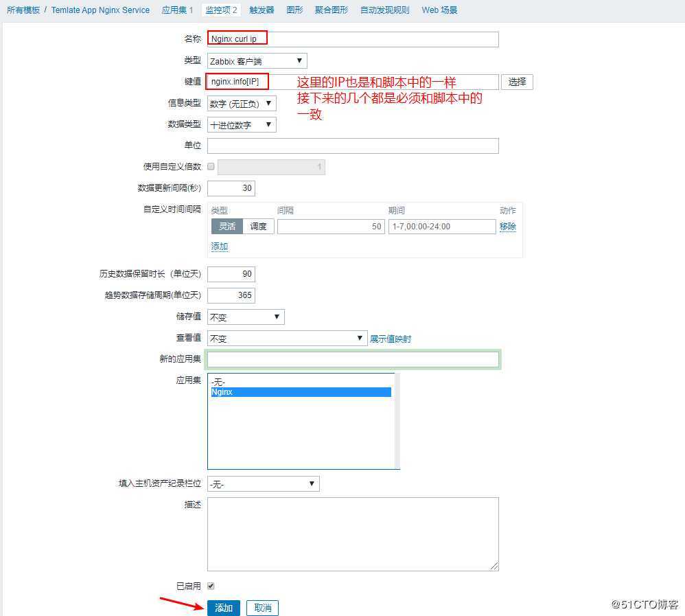Switch to the Web 场景 tab
Screen dimensions: 685x616
(x=439, y=10)
